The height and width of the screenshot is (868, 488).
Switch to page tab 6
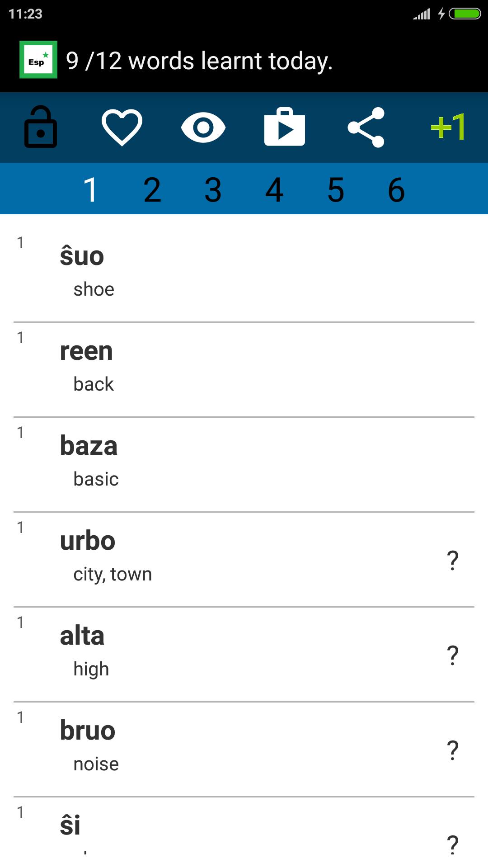coord(397,189)
